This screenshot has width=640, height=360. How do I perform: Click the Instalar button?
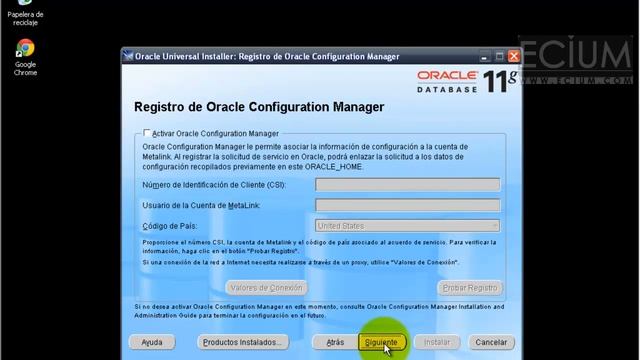coord(437,342)
